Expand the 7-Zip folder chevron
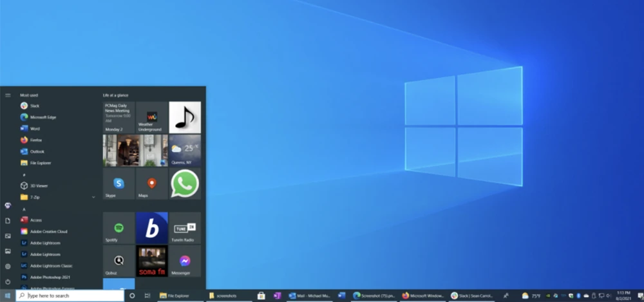Image resolution: width=644 pixels, height=302 pixels. point(93,197)
